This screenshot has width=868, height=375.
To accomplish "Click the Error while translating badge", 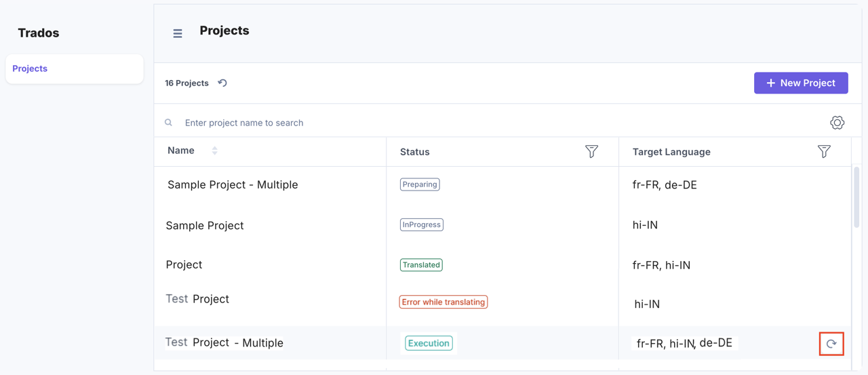I will pos(443,302).
